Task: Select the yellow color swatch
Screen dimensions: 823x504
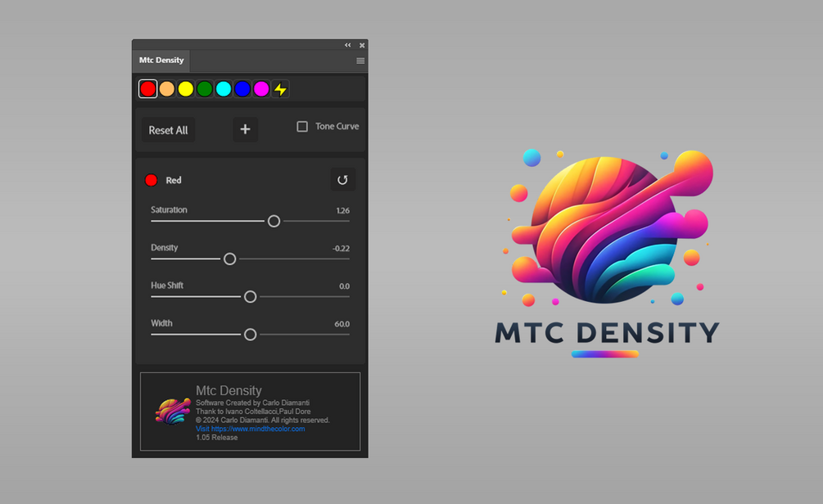Action: click(186, 88)
